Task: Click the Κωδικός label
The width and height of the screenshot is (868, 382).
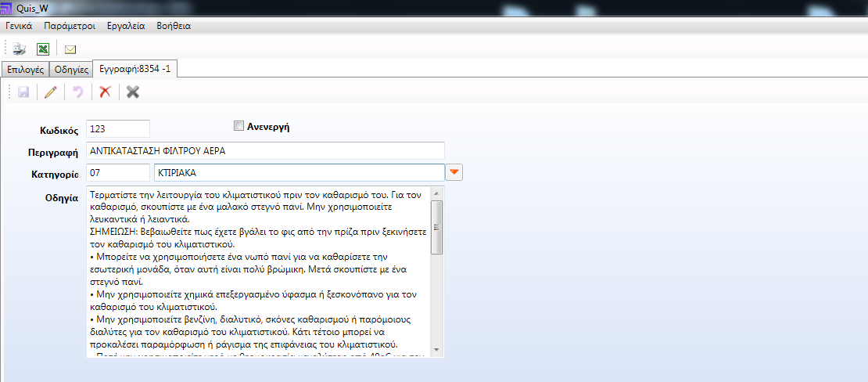Action: [x=59, y=131]
